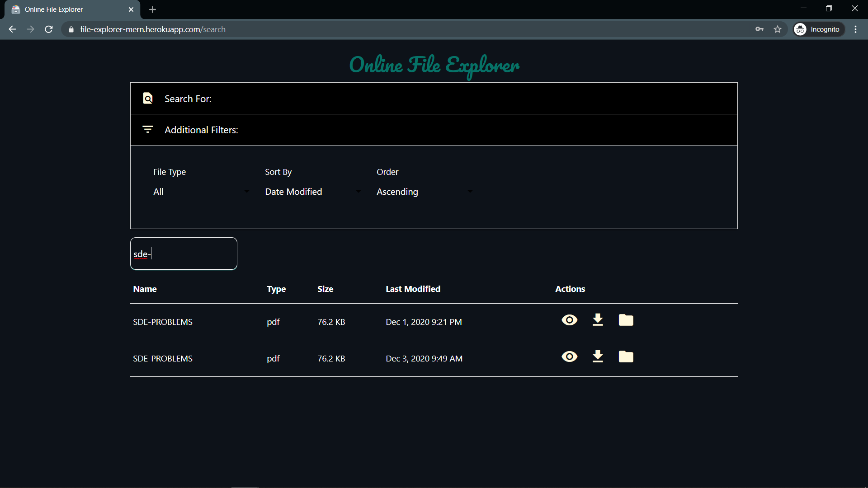Open folder of first SDE-PROBLEMS result
This screenshot has height=488, width=868.
point(626,320)
